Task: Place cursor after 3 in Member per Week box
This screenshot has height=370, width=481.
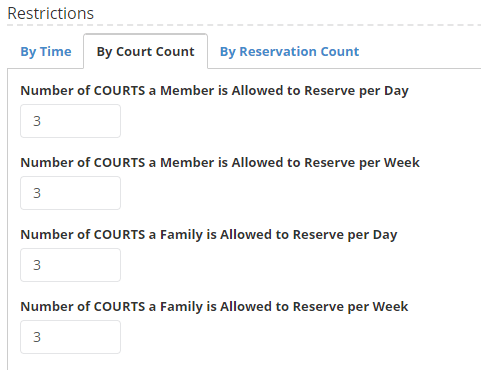Action: [43, 193]
